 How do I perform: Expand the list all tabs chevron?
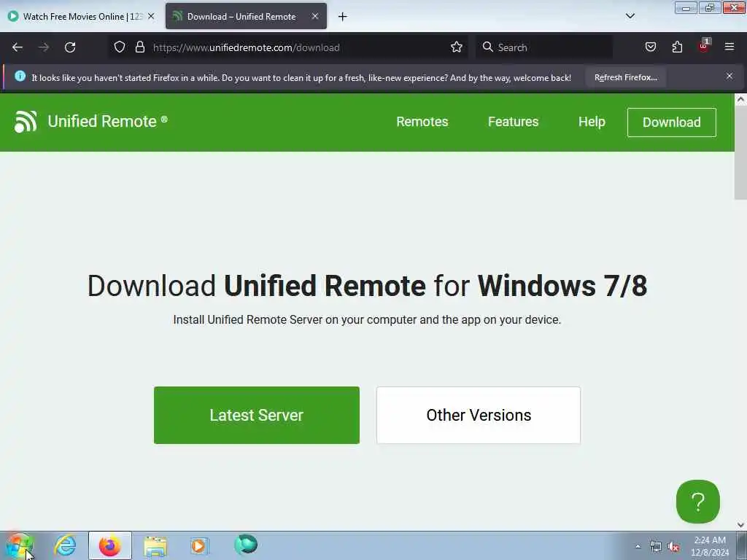pyautogui.click(x=630, y=16)
